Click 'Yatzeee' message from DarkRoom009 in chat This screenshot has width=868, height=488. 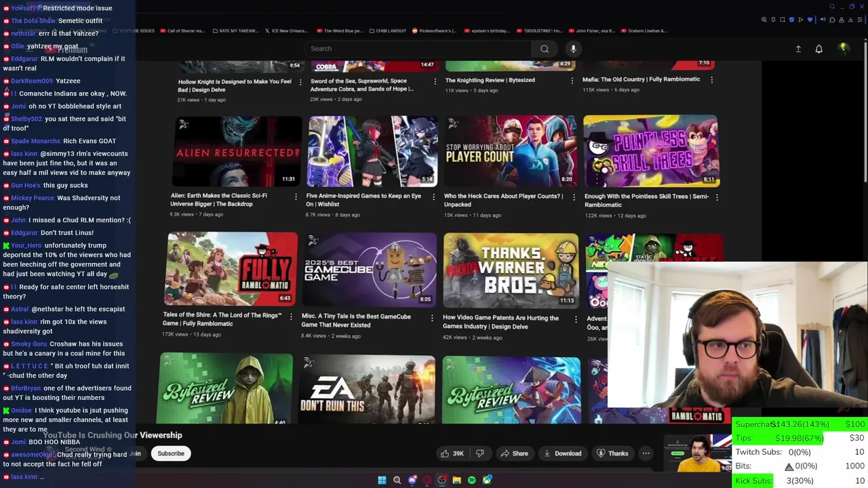point(68,81)
